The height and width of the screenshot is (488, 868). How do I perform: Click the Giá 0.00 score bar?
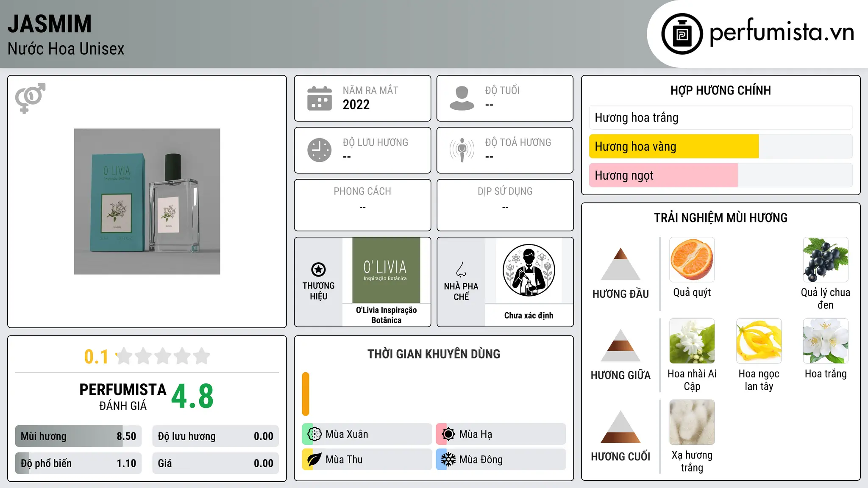click(x=215, y=463)
